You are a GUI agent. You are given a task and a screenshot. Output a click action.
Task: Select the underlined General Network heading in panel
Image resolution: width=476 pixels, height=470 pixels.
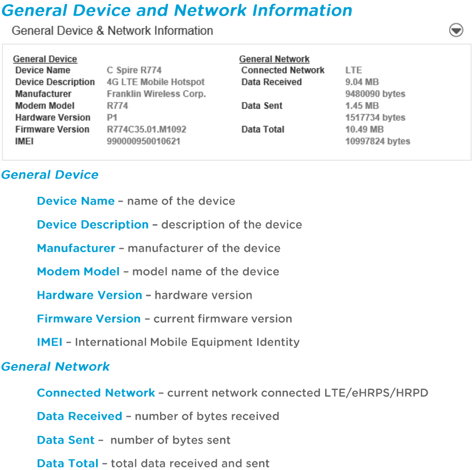tap(274, 59)
